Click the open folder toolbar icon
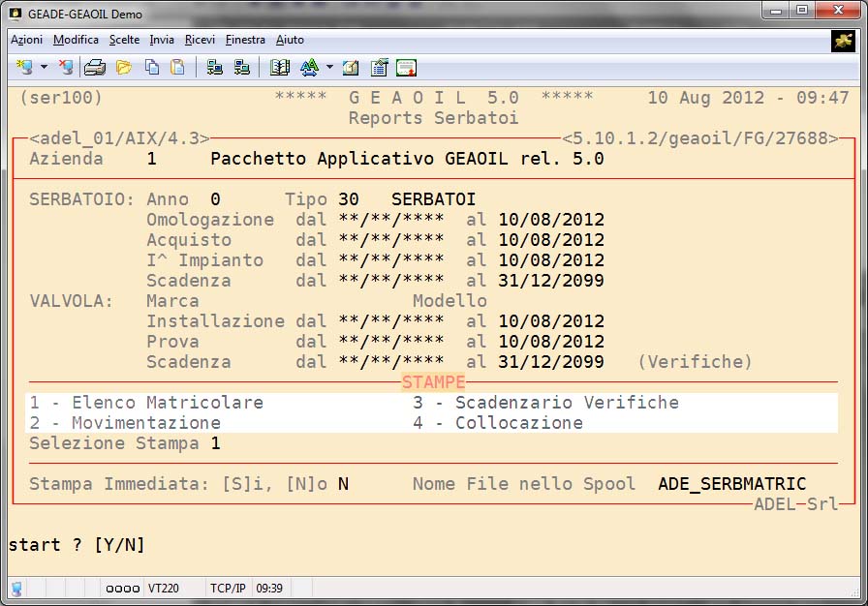Screen dimensions: 868x606 123,68
